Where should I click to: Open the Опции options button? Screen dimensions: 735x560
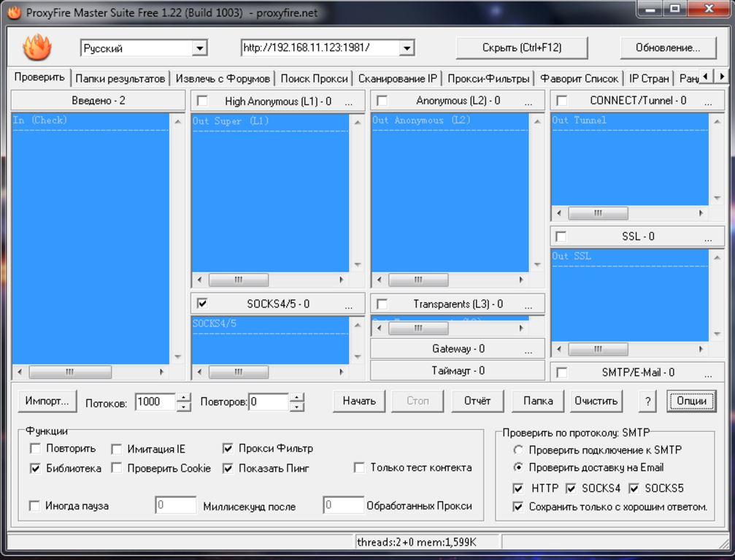(691, 402)
